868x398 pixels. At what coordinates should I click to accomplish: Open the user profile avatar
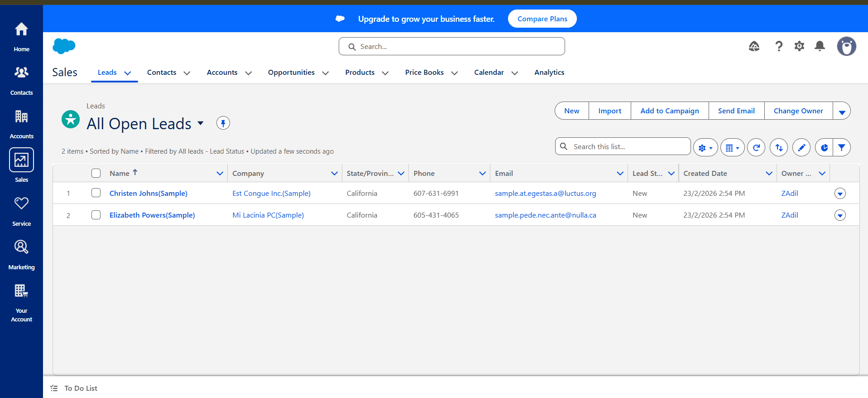(846, 46)
